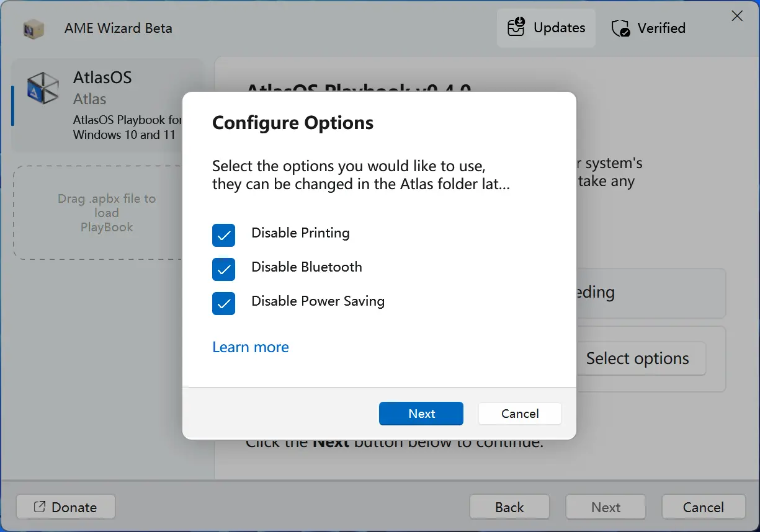This screenshot has width=760, height=532.
Task: Click the 'Select the options you would like' description
Action: point(361,175)
